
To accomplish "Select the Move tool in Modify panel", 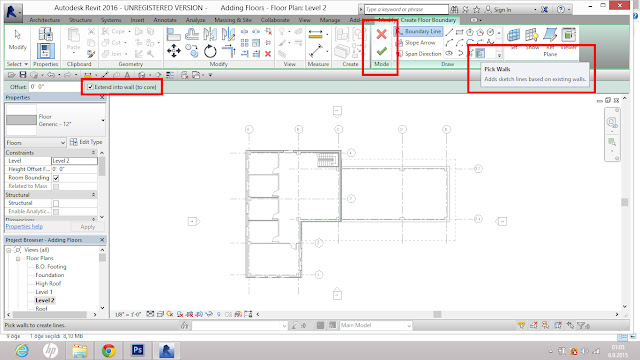I will pos(174,51).
